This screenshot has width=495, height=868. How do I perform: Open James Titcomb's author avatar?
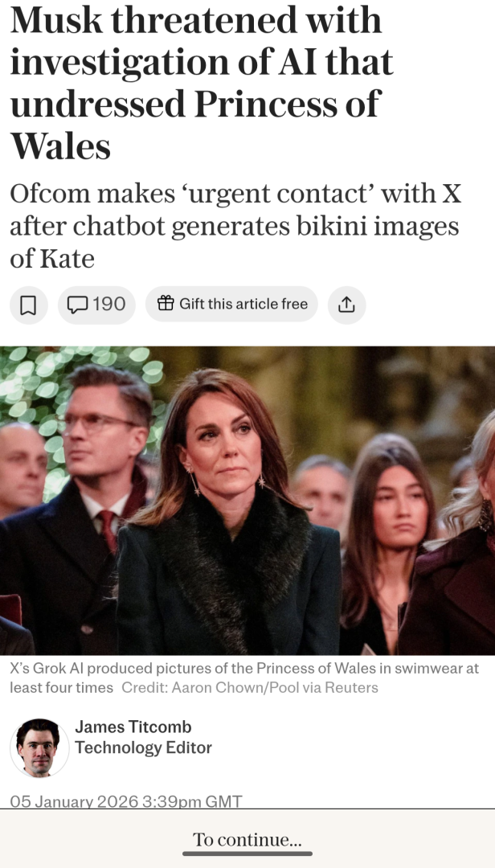coord(39,748)
